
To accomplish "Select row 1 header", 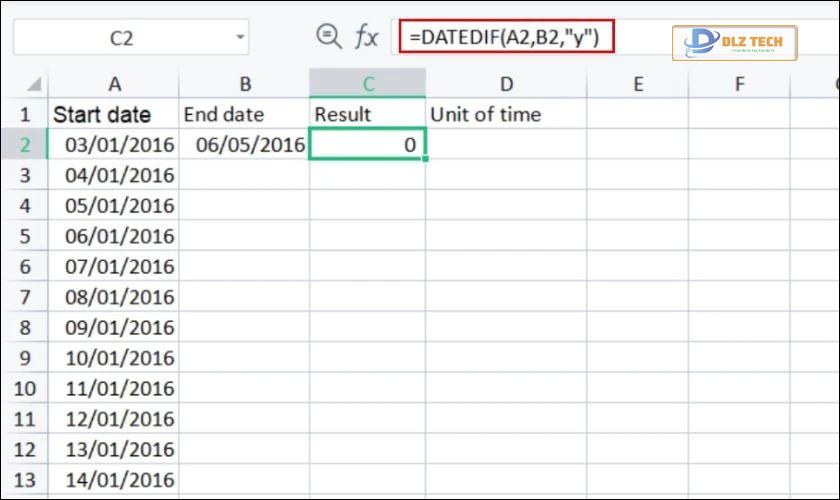I will coord(25,114).
